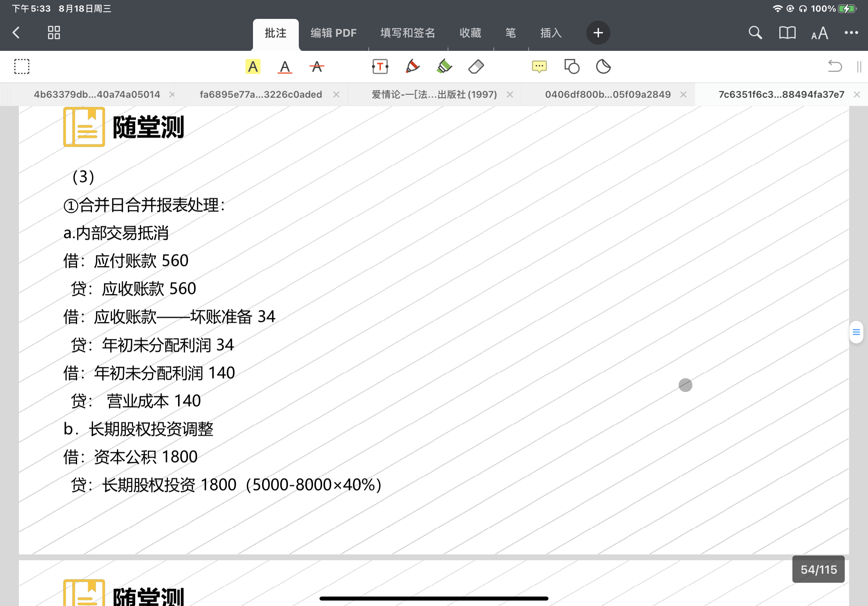Screen dimensions: 868x606
Task: Select the yellow highlight text tool
Action: click(x=253, y=67)
